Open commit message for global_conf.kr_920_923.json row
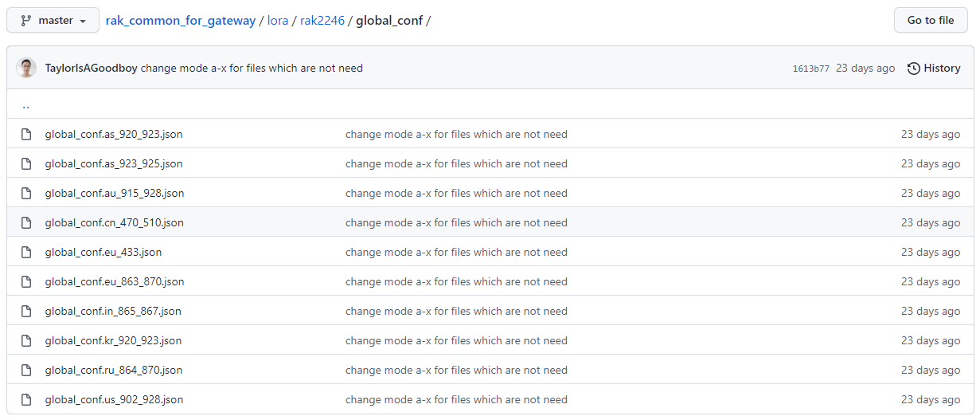 click(456, 340)
